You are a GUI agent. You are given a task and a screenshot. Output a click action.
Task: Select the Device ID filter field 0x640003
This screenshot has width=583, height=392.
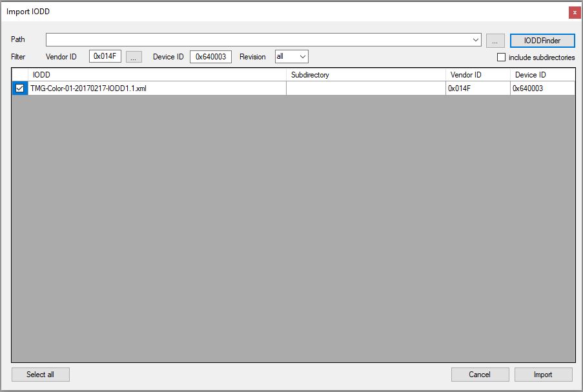click(x=211, y=56)
